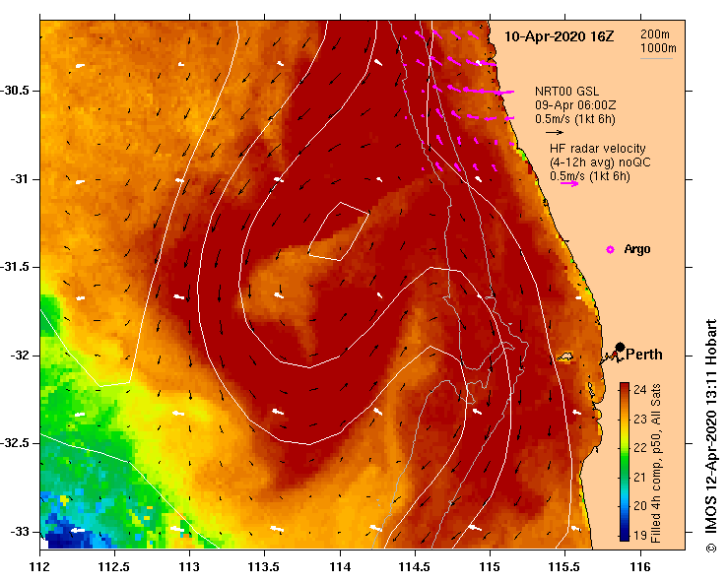Image resolution: width=728 pixels, height=583 pixels.
Task: Click the color bar '24' tick label
Action: 639,389
